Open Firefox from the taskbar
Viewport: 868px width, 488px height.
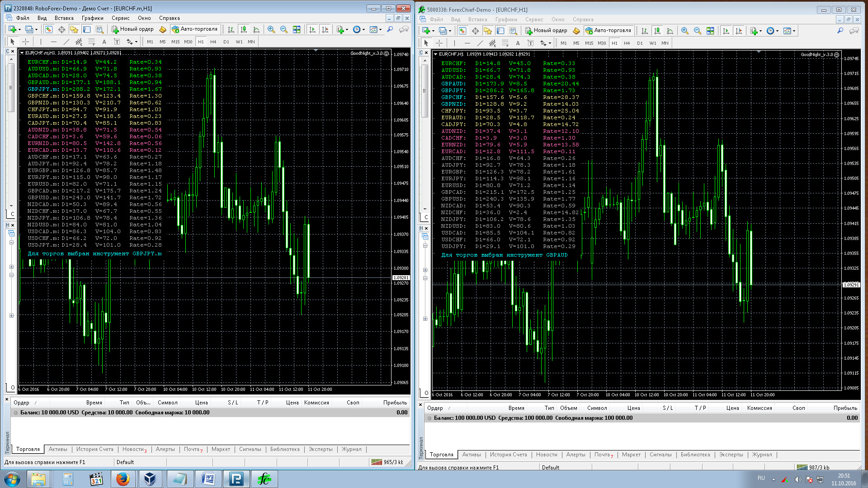(x=123, y=479)
